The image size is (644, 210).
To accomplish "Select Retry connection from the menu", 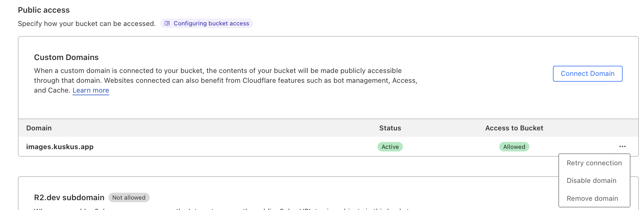I will pos(594,163).
